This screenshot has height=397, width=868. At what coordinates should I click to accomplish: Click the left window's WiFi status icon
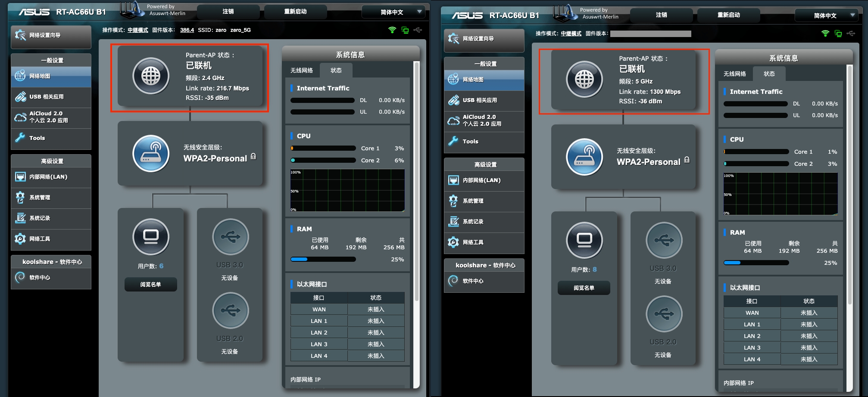[392, 30]
